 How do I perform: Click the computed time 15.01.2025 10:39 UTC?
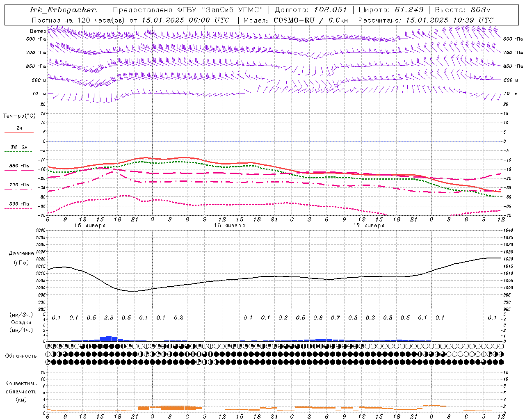pos(450,20)
